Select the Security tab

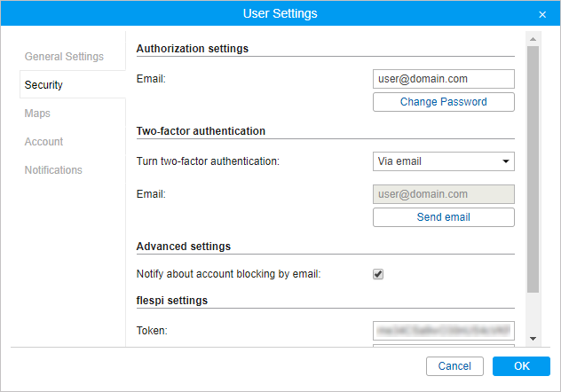click(43, 85)
